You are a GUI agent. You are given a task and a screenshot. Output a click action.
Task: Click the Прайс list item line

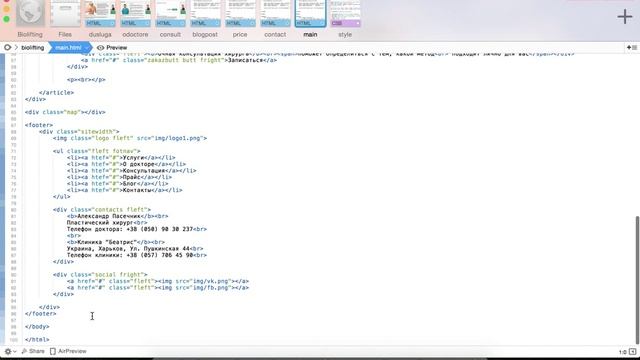coord(119,177)
